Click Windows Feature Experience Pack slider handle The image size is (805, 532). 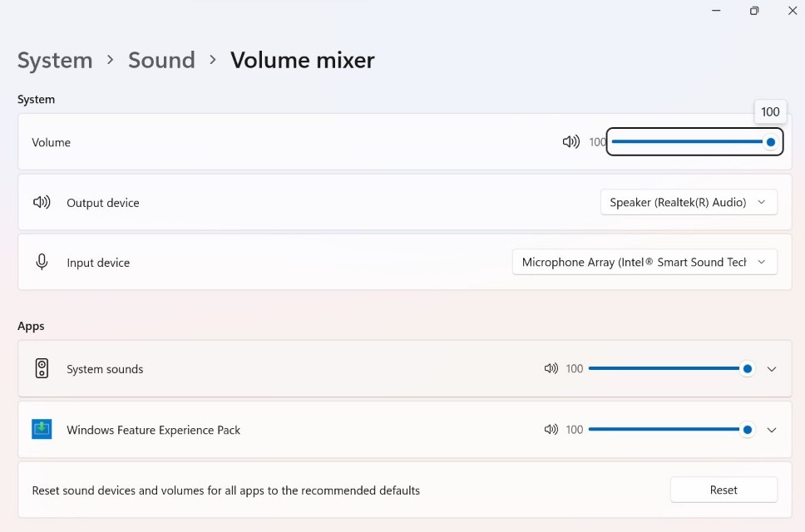[747, 430]
